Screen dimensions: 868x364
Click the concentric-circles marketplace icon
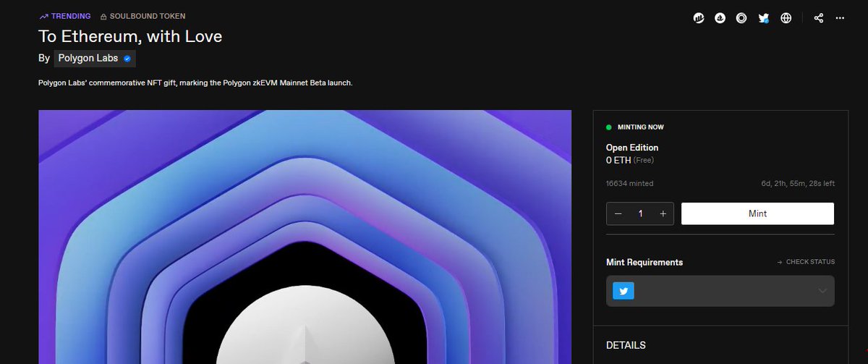tap(741, 18)
